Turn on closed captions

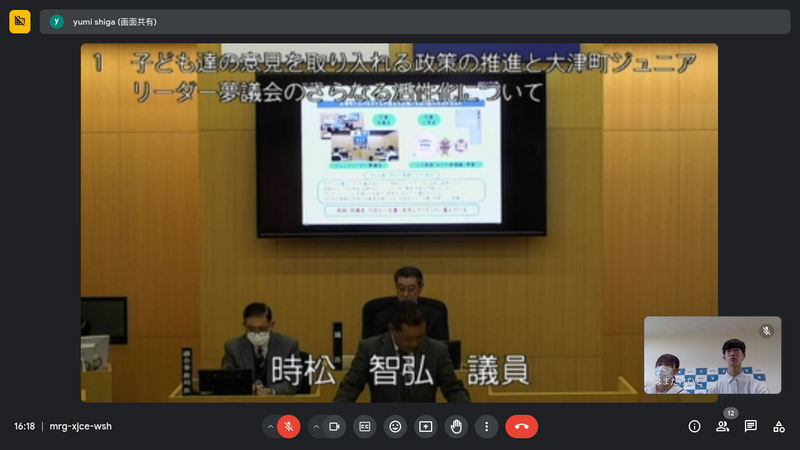point(365,426)
